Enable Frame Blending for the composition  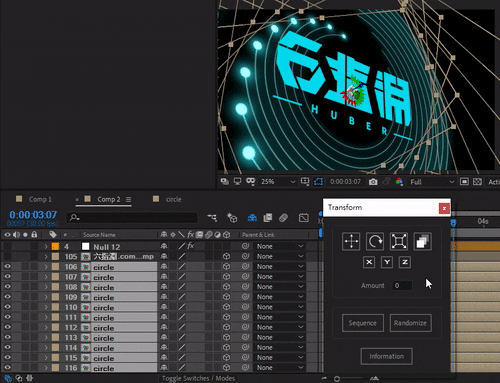tap(268, 218)
